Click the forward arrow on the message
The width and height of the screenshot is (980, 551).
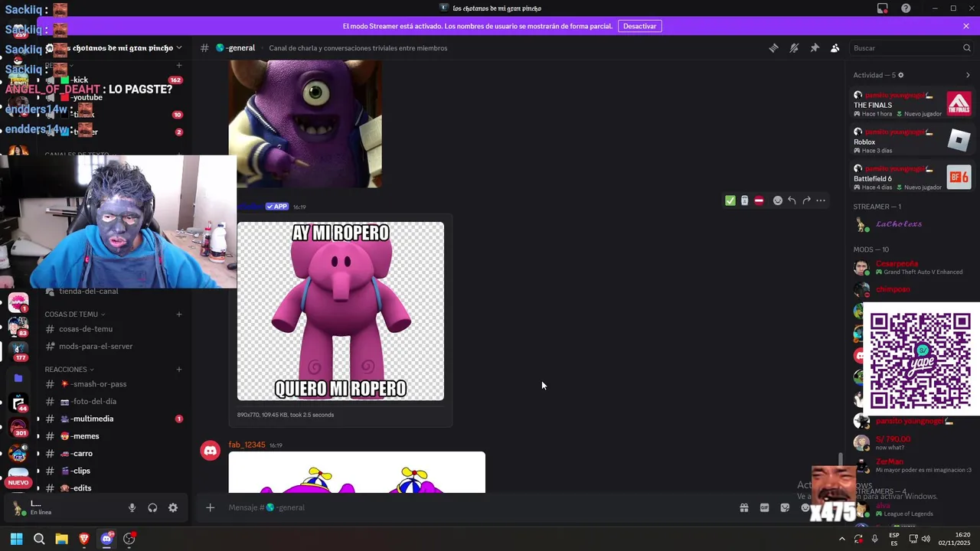pyautogui.click(x=806, y=201)
